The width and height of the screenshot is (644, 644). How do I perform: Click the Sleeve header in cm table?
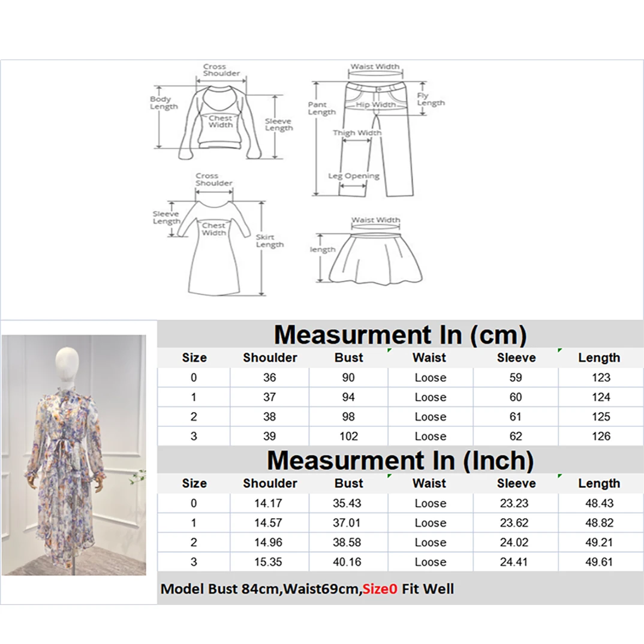pyautogui.click(x=516, y=358)
